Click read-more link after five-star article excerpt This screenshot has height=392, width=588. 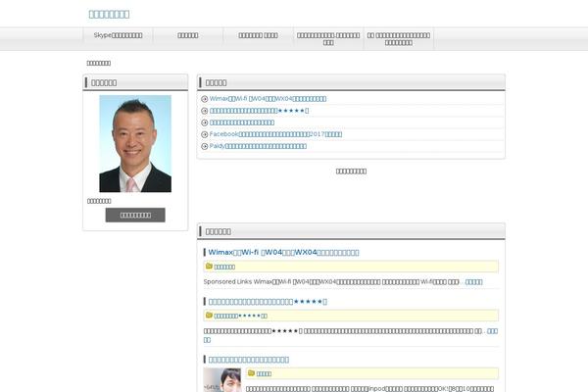click(492, 331)
